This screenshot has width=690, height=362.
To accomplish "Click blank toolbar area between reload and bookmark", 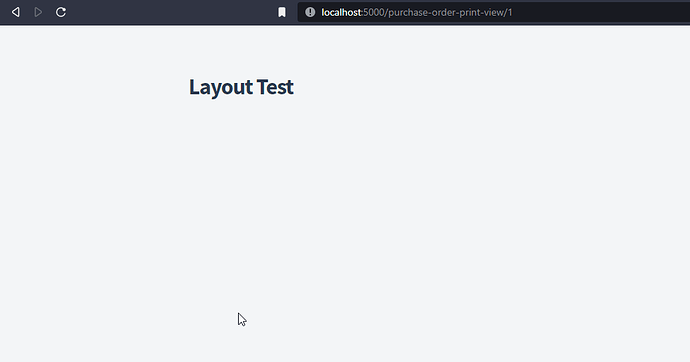I will tap(172, 12).
